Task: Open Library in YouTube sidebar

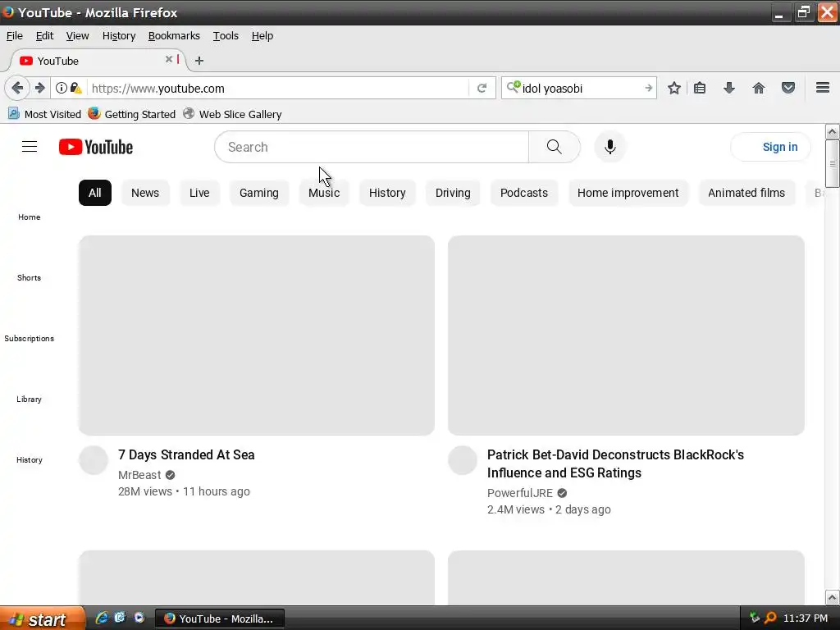Action: [29, 399]
